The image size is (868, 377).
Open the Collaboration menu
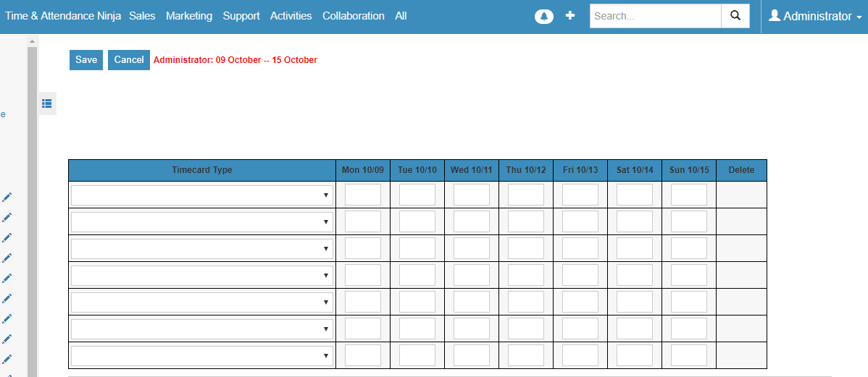pos(354,16)
